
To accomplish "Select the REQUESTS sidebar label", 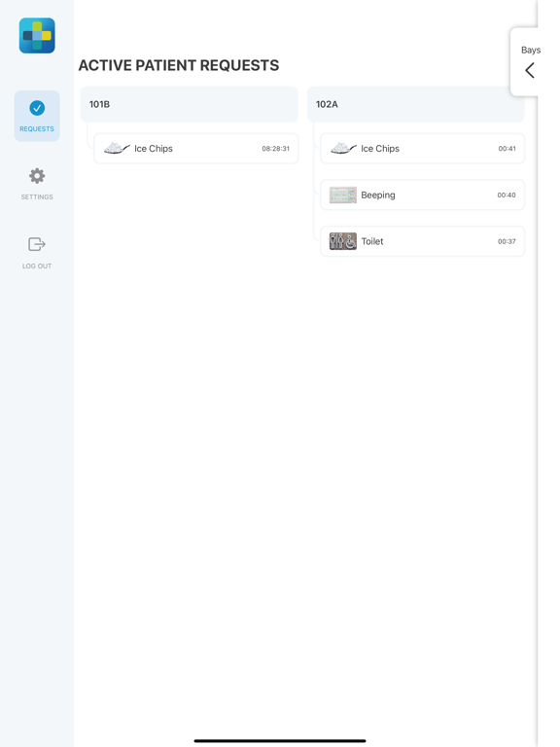I will click(x=37, y=129).
